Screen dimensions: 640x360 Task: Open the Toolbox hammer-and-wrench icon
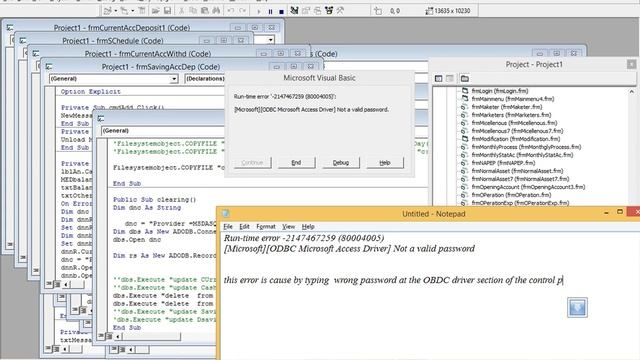[x=340, y=11]
